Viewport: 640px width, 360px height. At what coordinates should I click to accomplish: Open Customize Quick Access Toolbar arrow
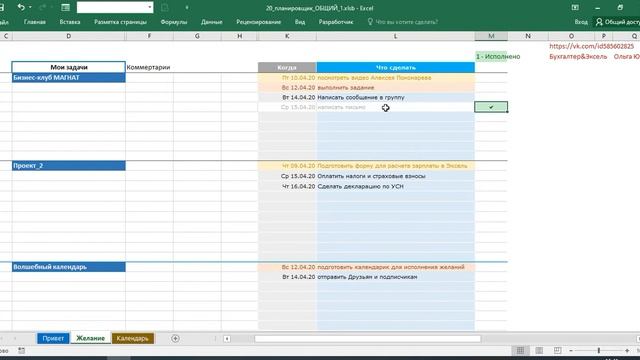click(x=187, y=7)
